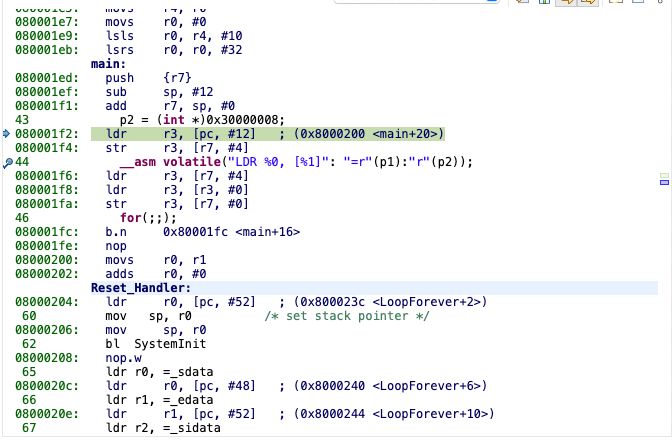Click the highlighted ldr r3, [pc, #12] instruction
The width and height of the screenshot is (672, 441).
[267, 134]
